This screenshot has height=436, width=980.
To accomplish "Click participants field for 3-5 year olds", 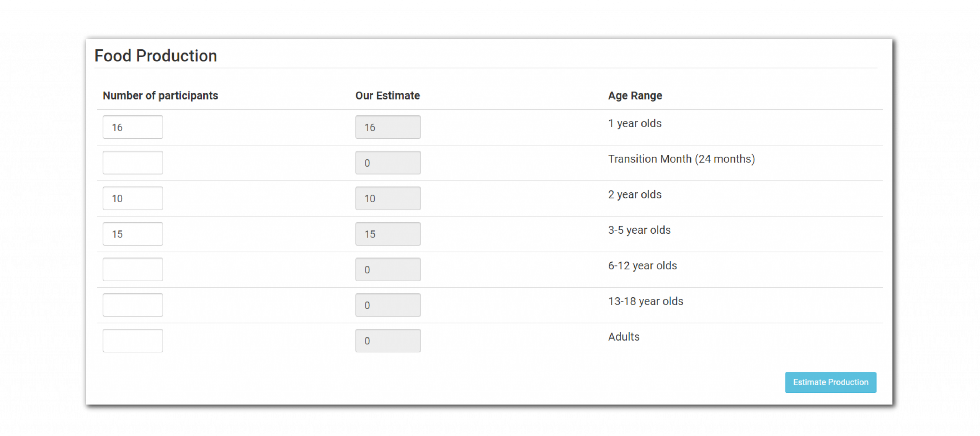I will pyautogui.click(x=132, y=234).
